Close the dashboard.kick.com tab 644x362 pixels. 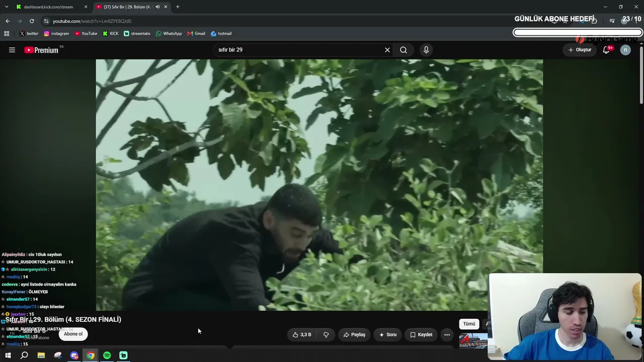[x=86, y=7]
